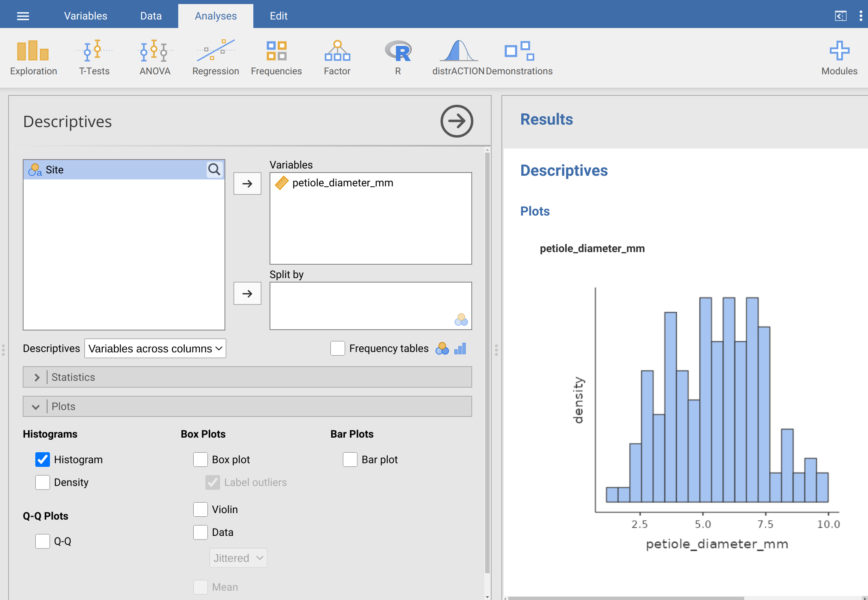Move variable into Split by box
Image resolution: width=868 pixels, height=600 pixels.
click(x=247, y=294)
